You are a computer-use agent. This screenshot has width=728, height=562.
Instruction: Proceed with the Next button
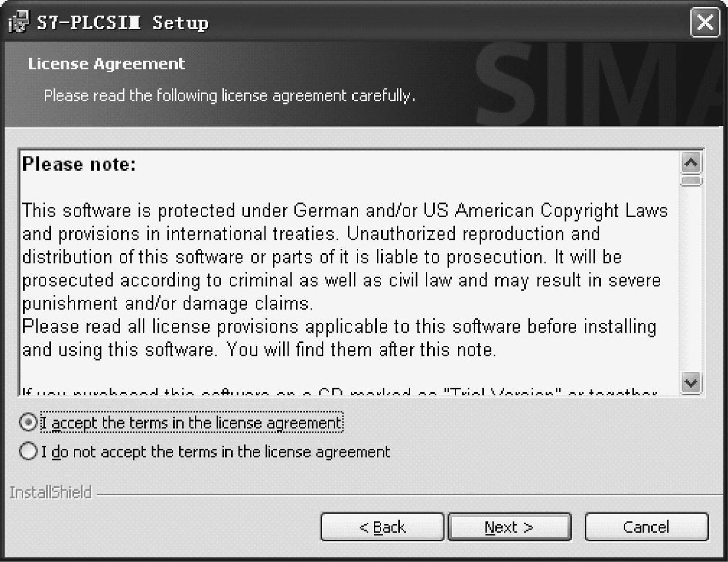[x=509, y=527]
